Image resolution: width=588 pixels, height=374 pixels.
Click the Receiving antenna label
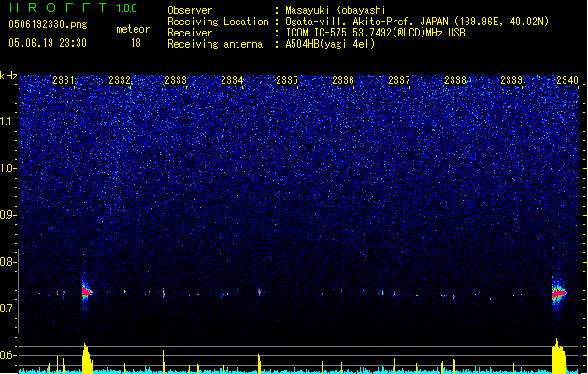pyautogui.click(x=215, y=44)
